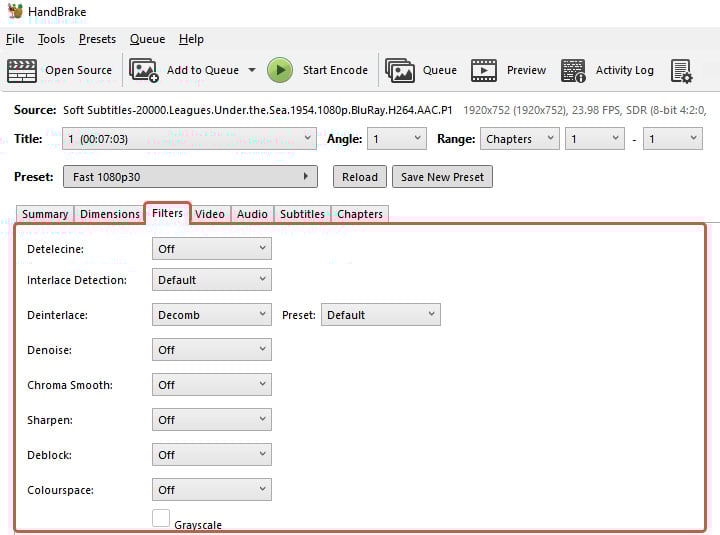720x535 pixels.
Task: Open the Angle dropdown
Action: 397,139
